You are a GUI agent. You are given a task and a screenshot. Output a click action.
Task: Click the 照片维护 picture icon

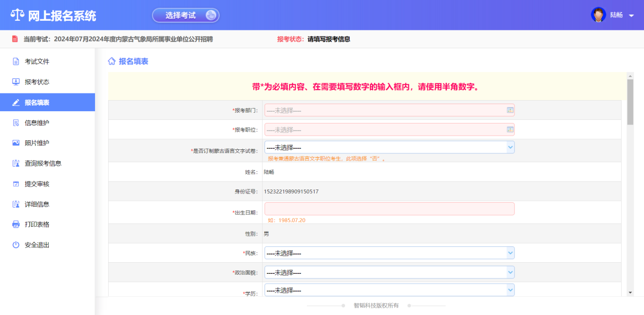pyautogui.click(x=16, y=143)
